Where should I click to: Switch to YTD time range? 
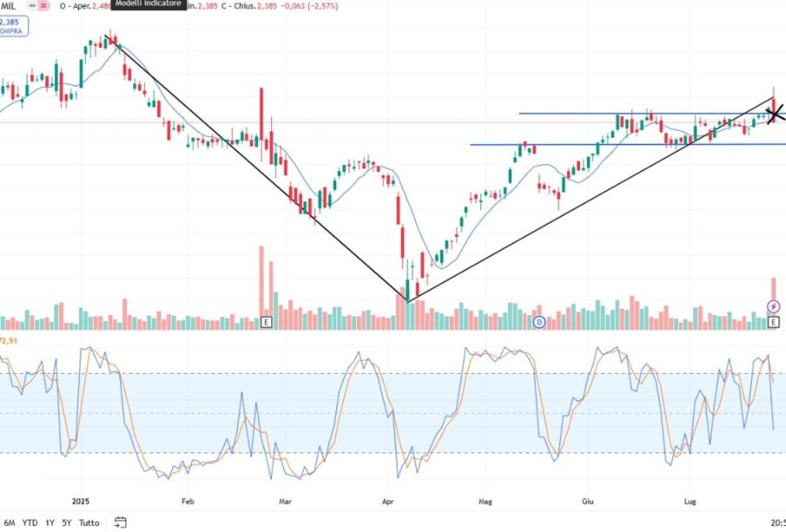[30, 523]
